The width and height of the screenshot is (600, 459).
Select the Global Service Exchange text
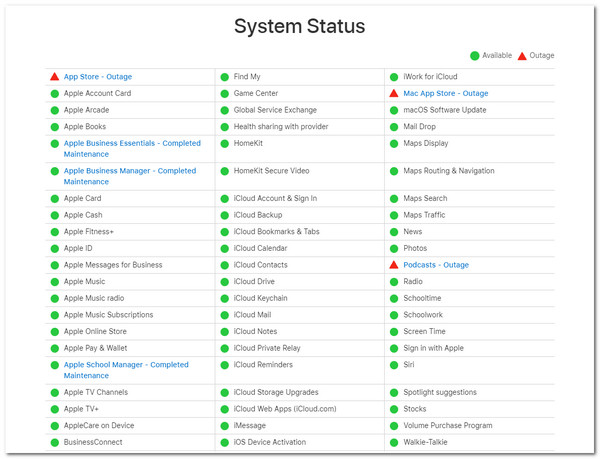[275, 110]
